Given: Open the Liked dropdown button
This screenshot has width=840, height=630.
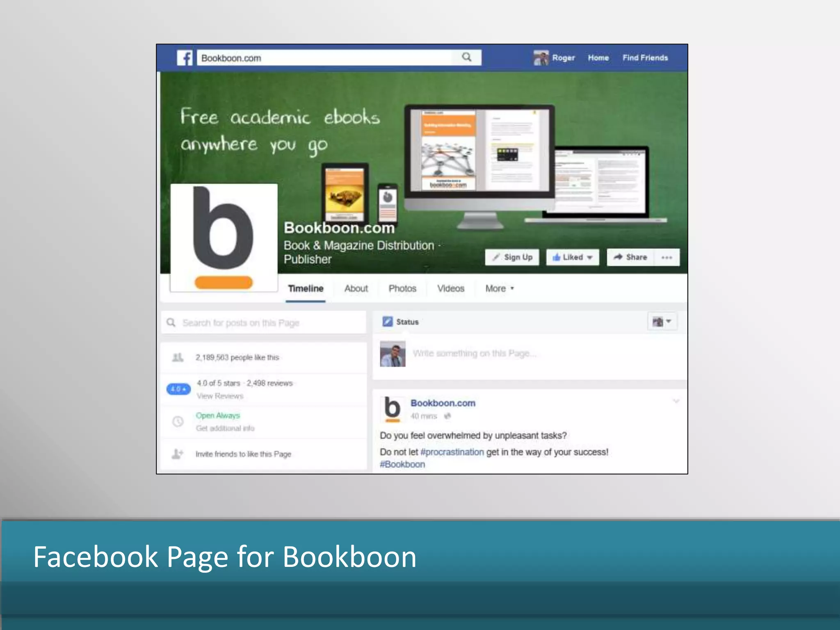Looking at the screenshot, I should pyautogui.click(x=573, y=257).
